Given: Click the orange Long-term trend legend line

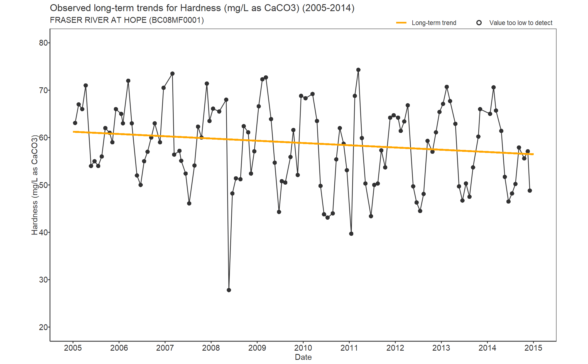Looking at the screenshot, I should (x=401, y=23).
